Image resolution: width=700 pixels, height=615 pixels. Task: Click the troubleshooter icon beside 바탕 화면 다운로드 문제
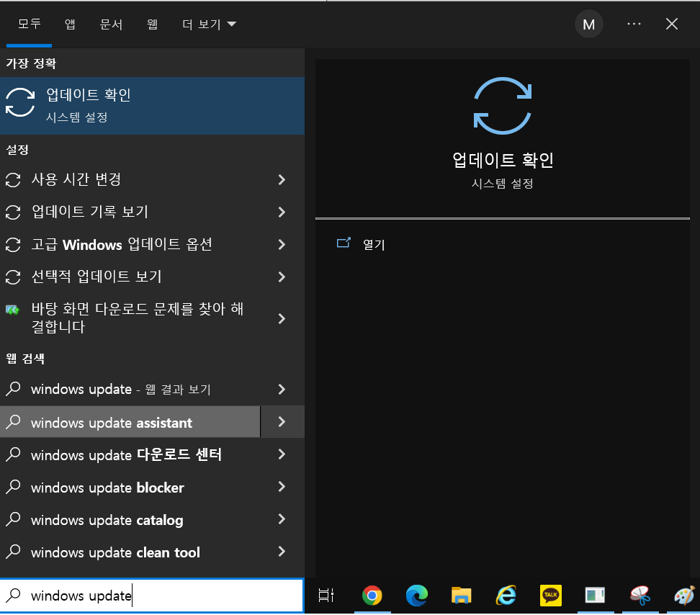12,309
